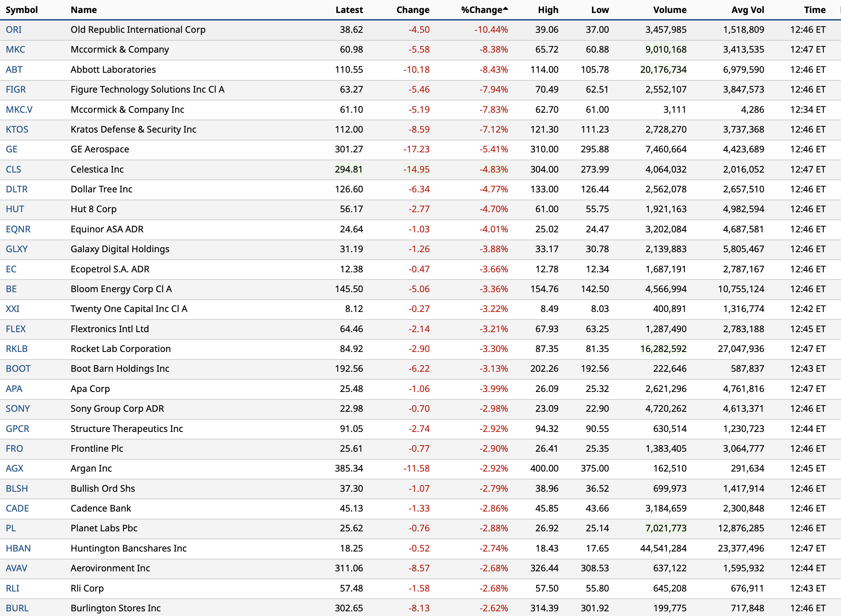
Task: Click the Symbol column header
Action: pyautogui.click(x=22, y=10)
